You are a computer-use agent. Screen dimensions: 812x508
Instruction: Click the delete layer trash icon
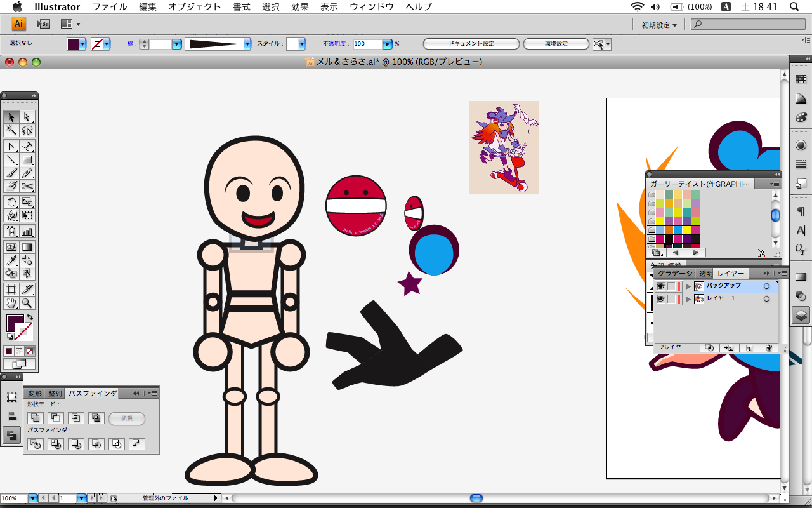point(769,348)
